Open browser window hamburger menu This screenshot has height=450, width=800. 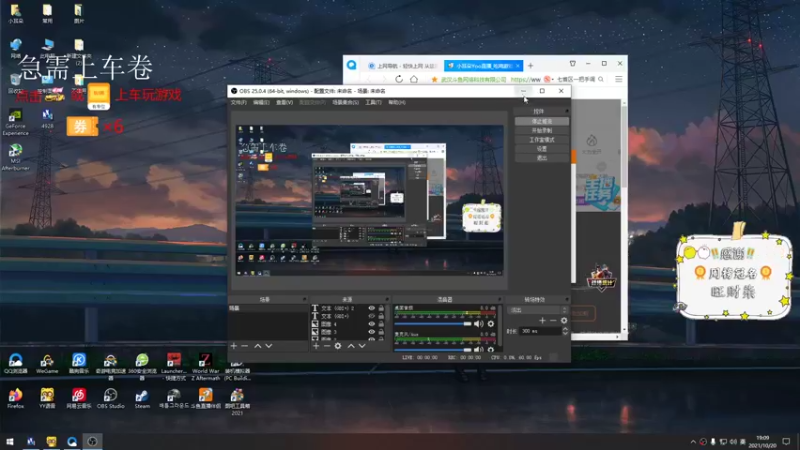618,79
